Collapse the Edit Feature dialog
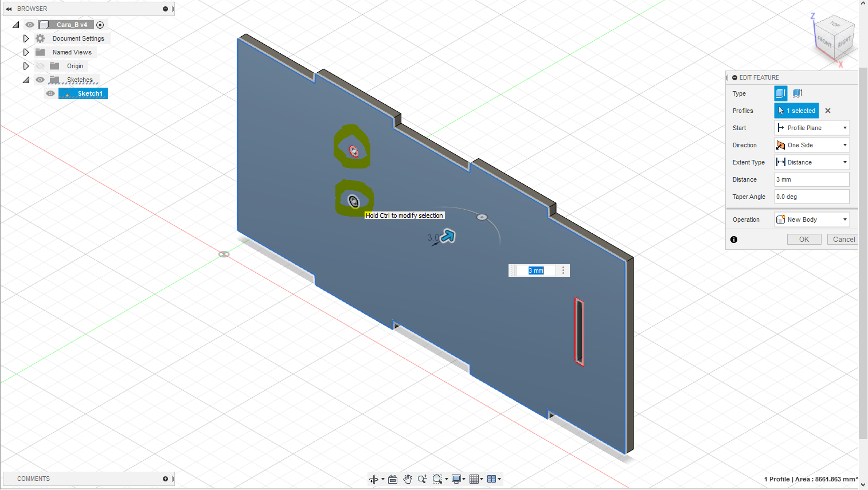This screenshot has width=868, height=490. [734, 77]
